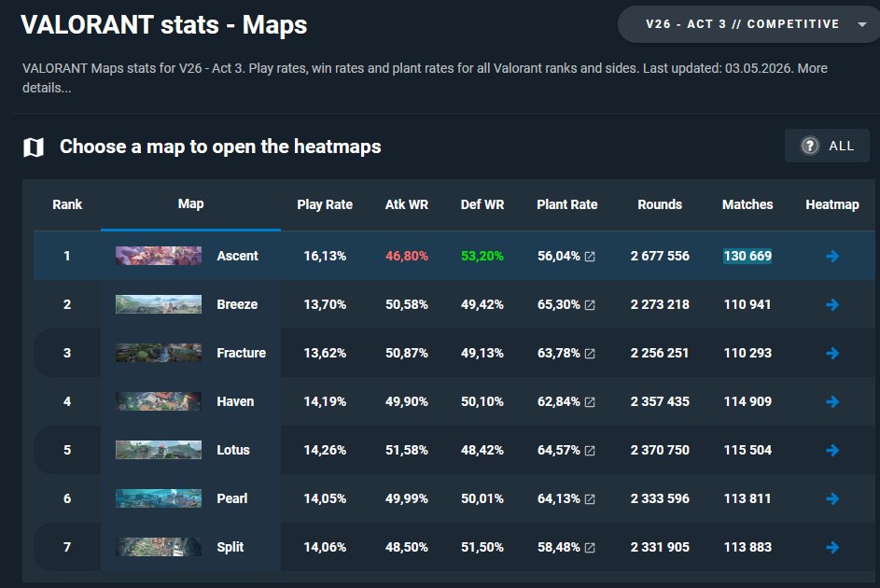The width and height of the screenshot is (880, 588).
Task: Select the Ascent map thumbnail
Action: pos(159,256)
